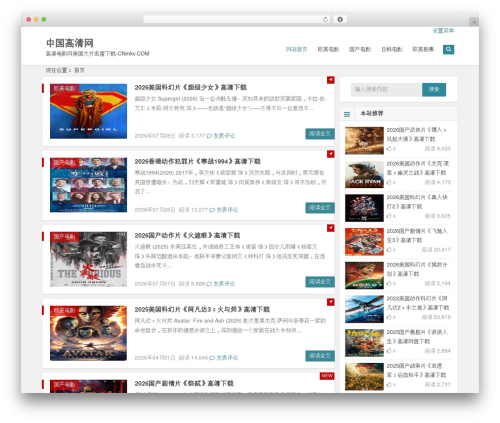500x423 pixels.
Task: Open the bottom post title 2026国产剧情片
Action: click(x=184, y=383)
